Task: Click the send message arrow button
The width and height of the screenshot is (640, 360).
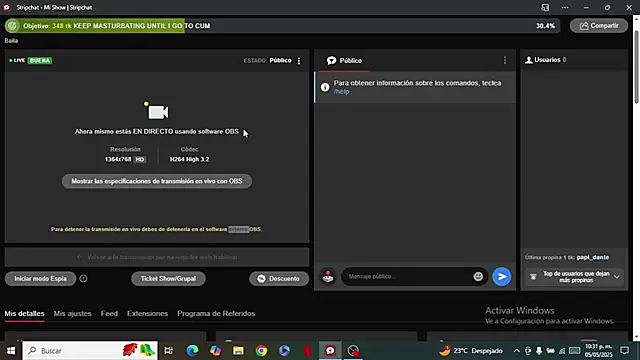Action: click(502, 277)
